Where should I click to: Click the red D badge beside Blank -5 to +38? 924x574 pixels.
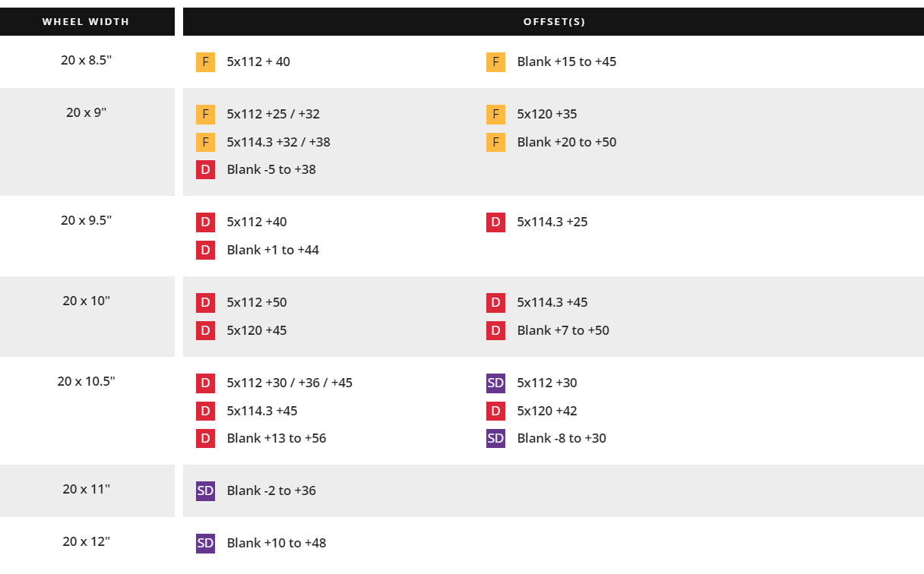coord(205,169)
